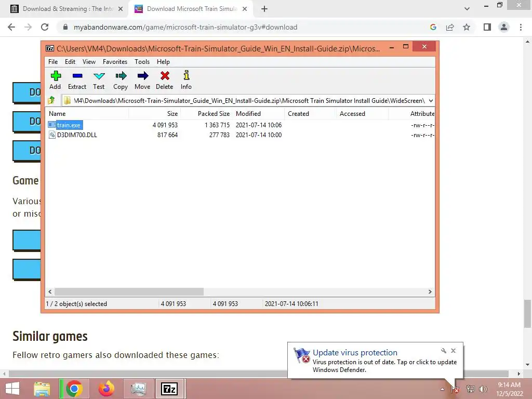
Task: Select the train.exe file name
Action: coord(69,125)
